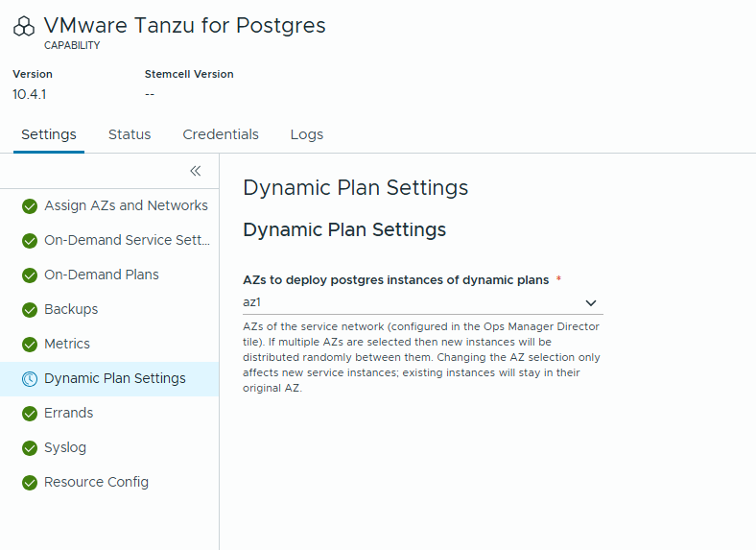
Task: Click the green check icon beside Syslog
Action: (x=30, y=448)
